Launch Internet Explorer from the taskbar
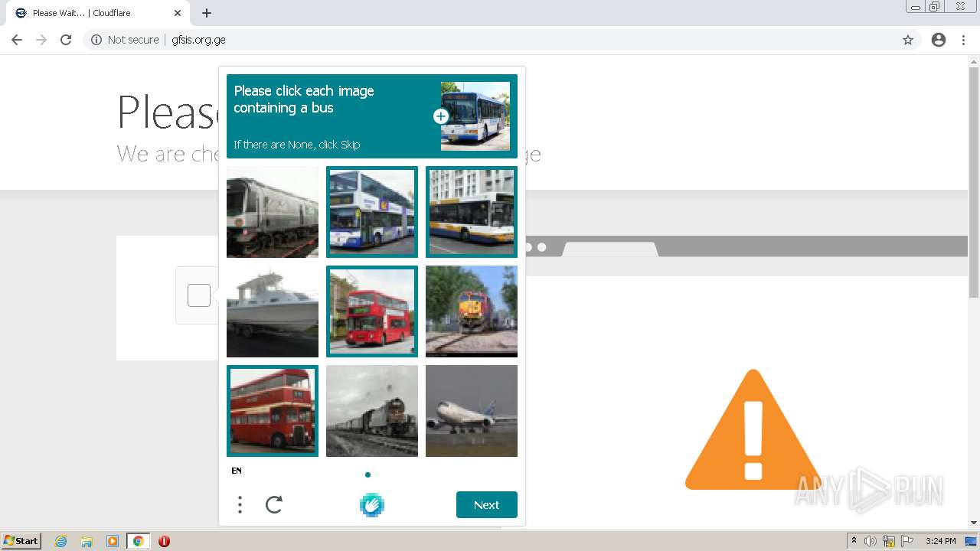Screen dimensions: 980x551 coord(61,541)
